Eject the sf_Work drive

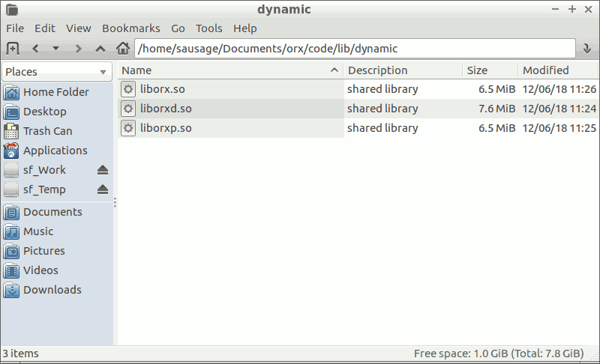103,170
